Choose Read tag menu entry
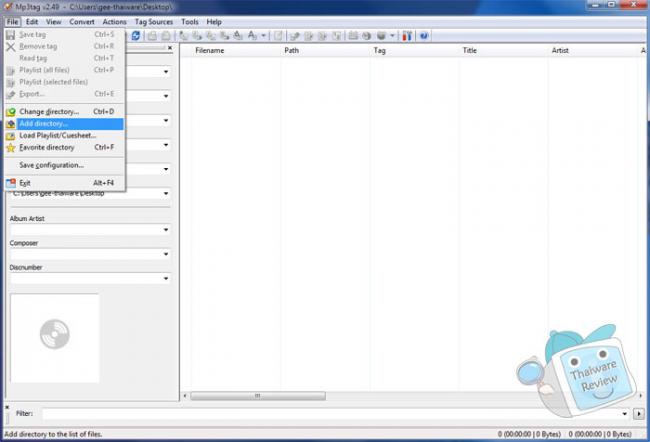Screen dimensions: 650x442 click(65, 58)
